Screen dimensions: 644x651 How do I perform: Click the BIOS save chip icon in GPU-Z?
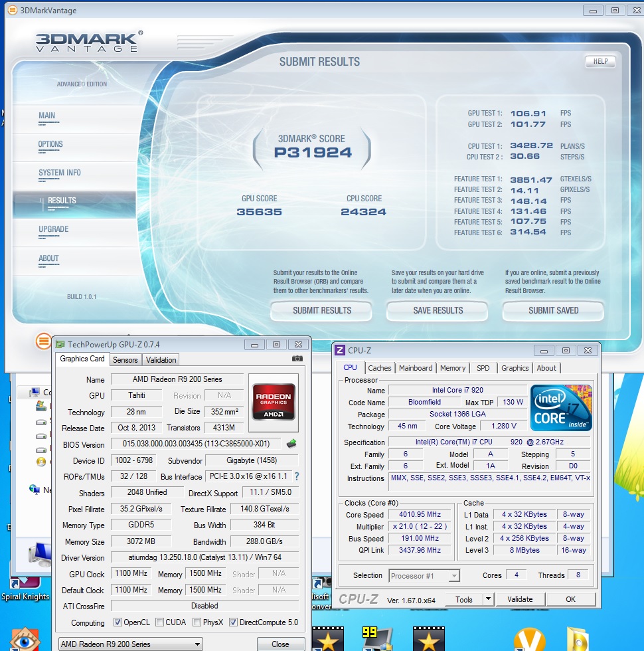tap(291, 444)
